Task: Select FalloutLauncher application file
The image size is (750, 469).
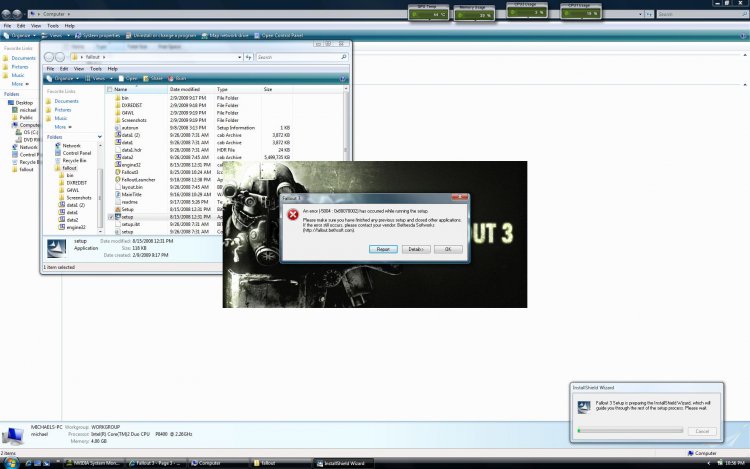Action: 138,180
